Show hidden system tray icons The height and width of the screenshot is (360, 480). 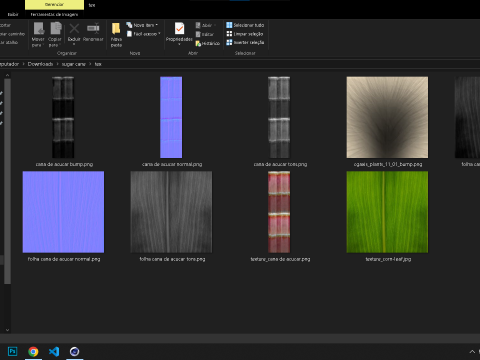[472, 352]
